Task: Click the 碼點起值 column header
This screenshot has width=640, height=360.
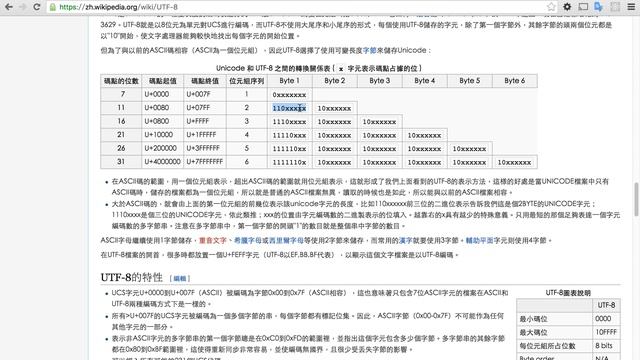Action: (x=162, y=81)
